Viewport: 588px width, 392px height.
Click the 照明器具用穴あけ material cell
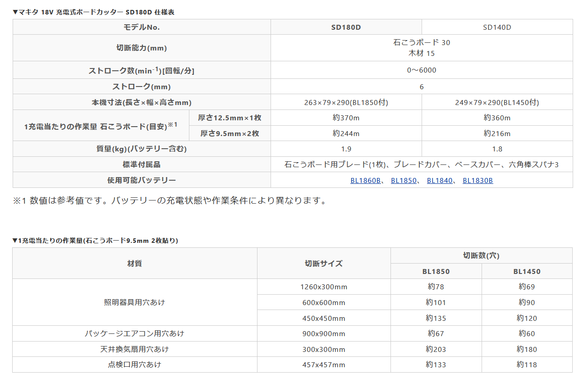click(x=135, y=302)
